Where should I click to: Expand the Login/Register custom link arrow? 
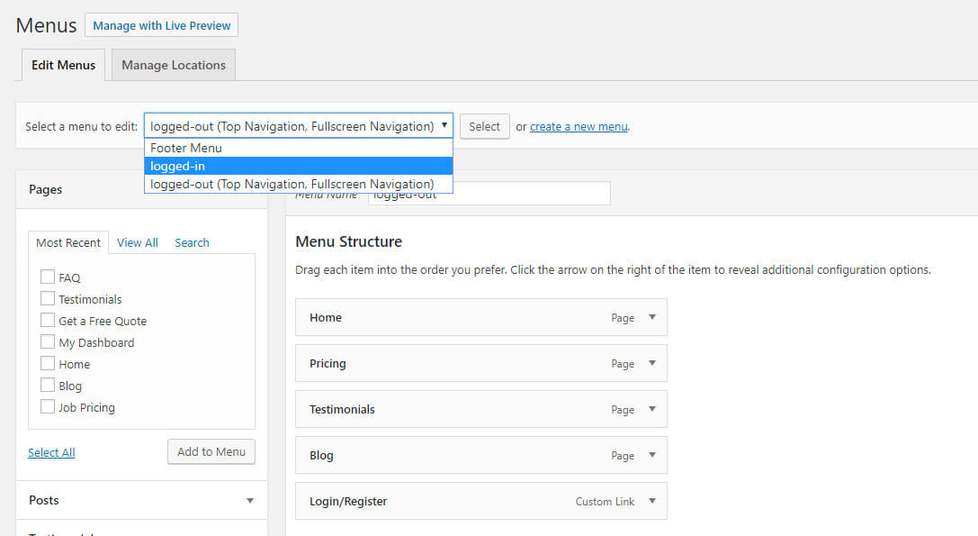(x=652, y=501)
